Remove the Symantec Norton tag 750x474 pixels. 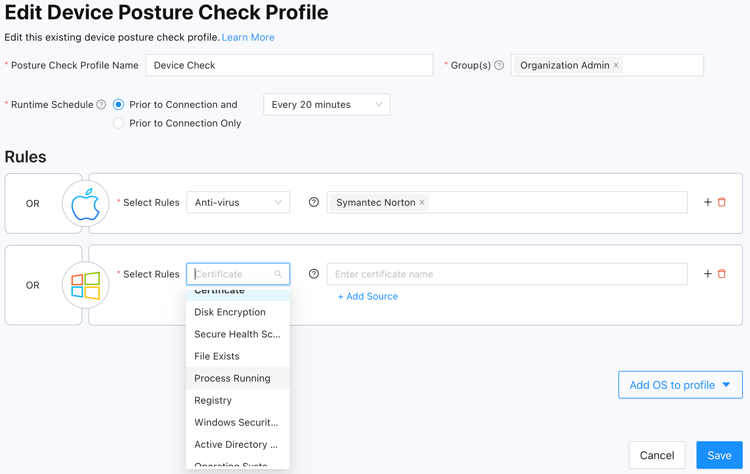tap(422, 203)
